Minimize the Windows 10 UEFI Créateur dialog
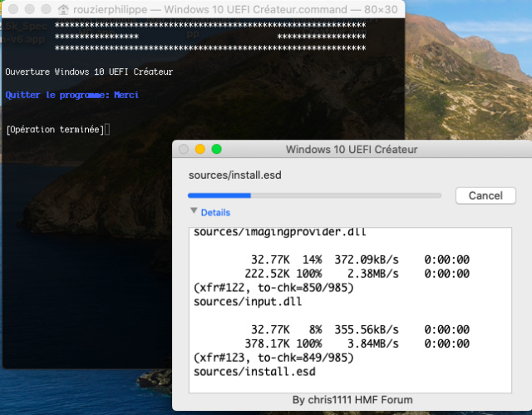Viewport: 532px width, 415px height. point(200,150)
